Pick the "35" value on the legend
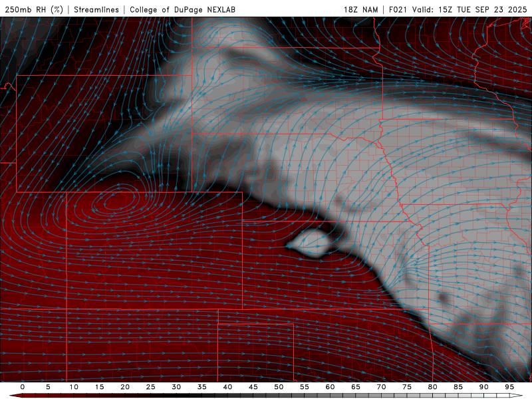 point(202,387)
